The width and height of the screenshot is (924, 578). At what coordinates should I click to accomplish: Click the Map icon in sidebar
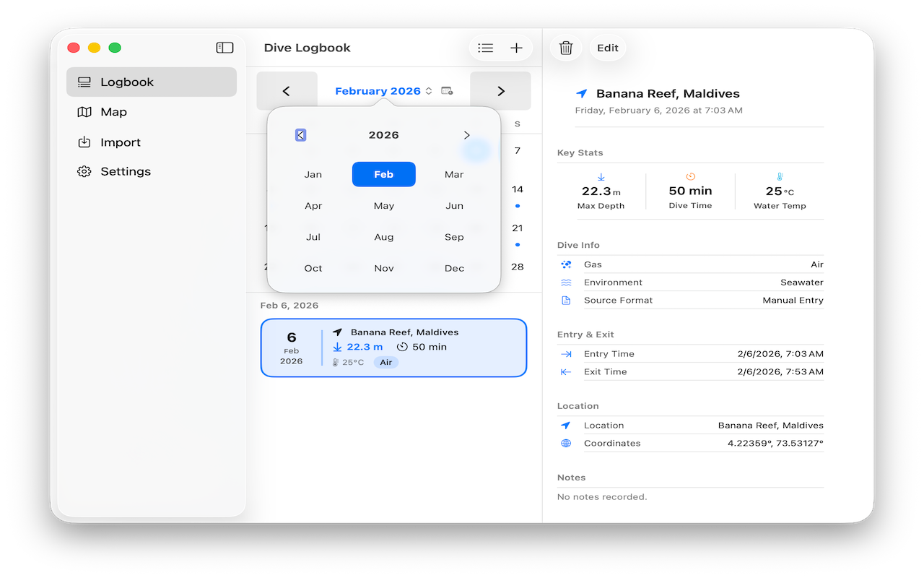pos(84,112)
